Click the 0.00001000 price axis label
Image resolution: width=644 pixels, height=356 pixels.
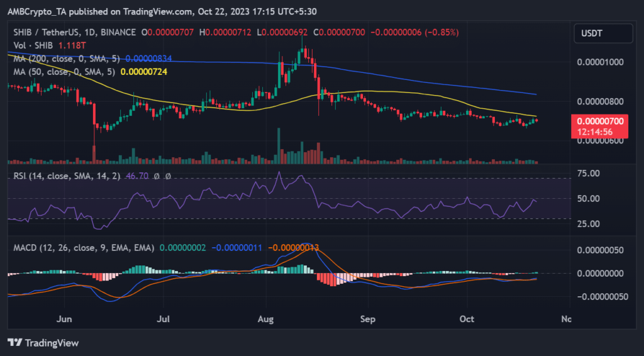tap(601, 62)
